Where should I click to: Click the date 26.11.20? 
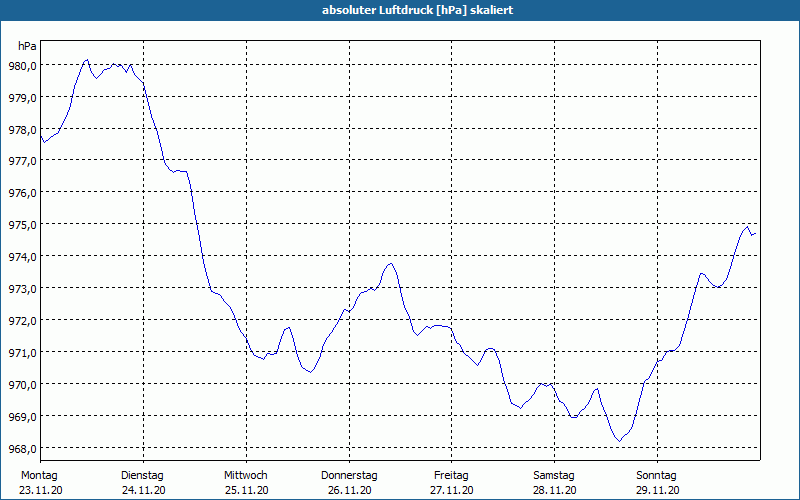pos(349,491)
